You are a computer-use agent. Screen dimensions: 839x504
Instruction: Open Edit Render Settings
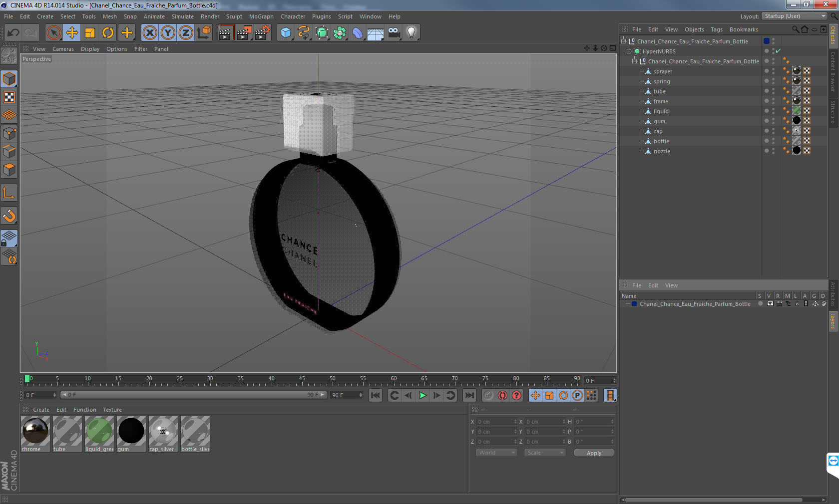tap(262, 33)
